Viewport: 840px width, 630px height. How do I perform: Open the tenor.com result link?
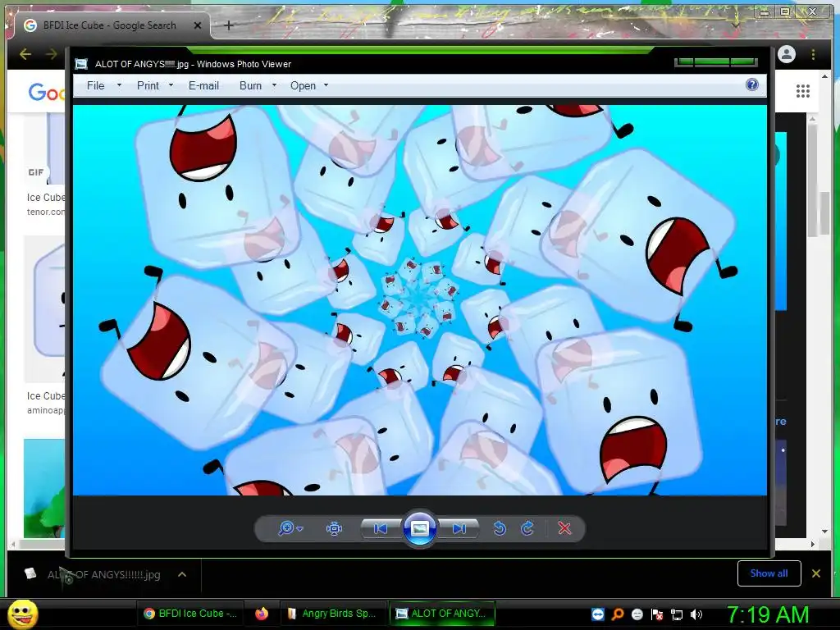point(46,212)
